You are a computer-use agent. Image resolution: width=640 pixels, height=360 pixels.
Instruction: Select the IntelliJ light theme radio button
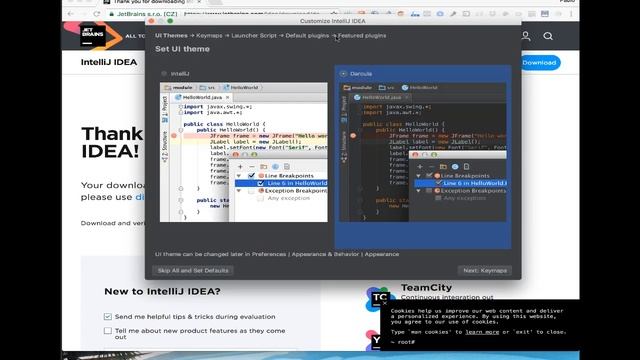[x=164, y=73]
